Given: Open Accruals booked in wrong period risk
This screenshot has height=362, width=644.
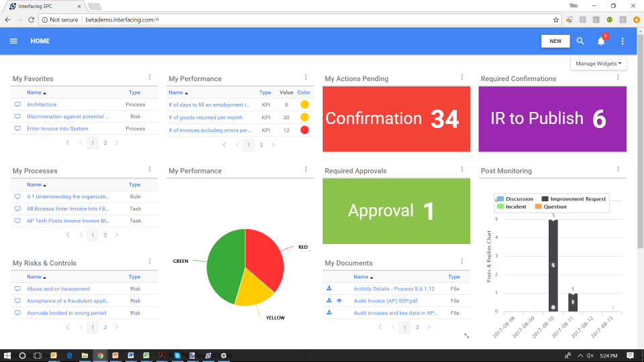Looking at the screenshot, I should 66,313.
